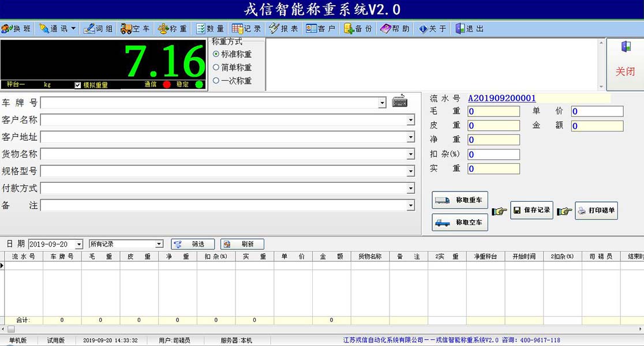Click the 空车 empty-truck toolbar icon
This screenshot has height=346, width=644.
126,29
